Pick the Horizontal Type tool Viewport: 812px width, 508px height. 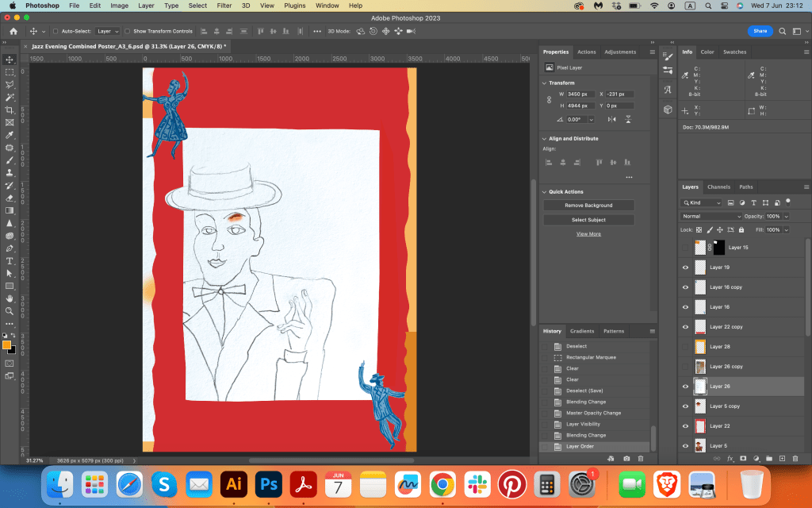[10, 260]
